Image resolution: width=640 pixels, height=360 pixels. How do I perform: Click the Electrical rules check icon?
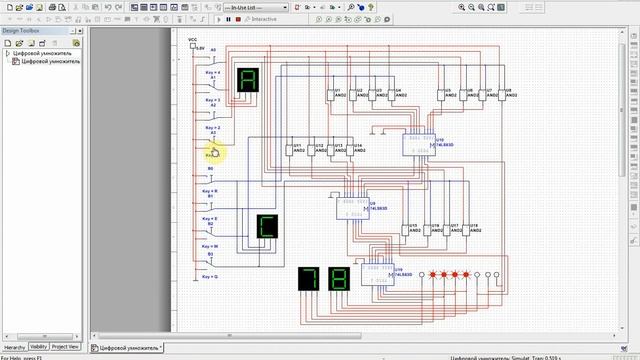click(x=298, y=7)
